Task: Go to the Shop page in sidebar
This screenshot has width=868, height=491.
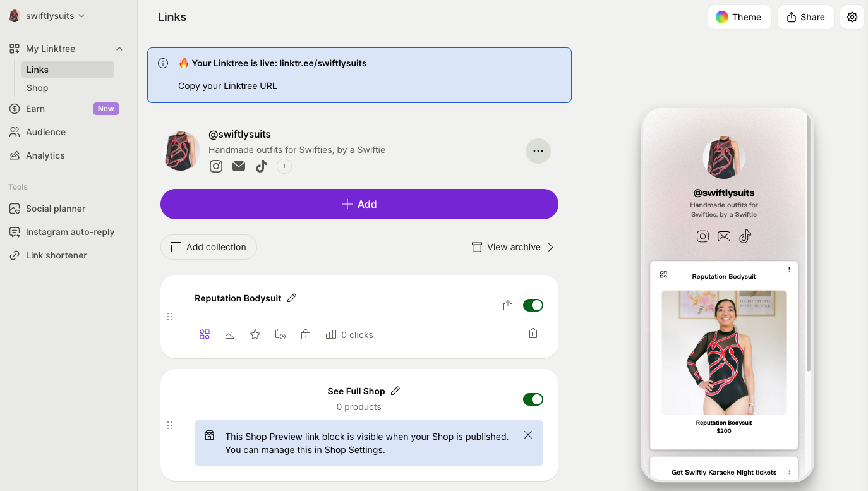Action: 37,88
